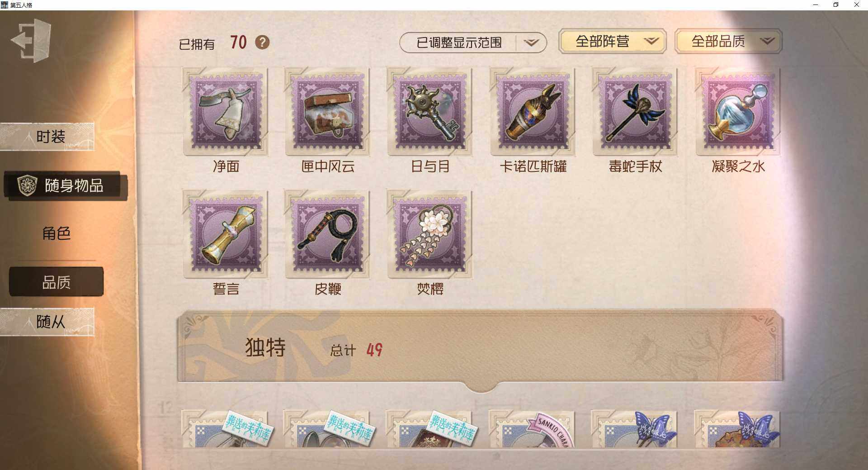Choose the 品质 sorting option

[x=56, y=282]
